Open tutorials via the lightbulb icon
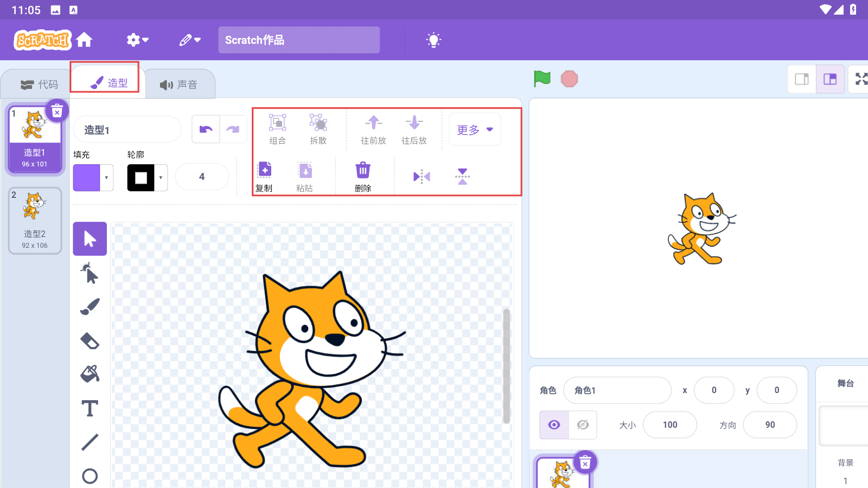 [x=433, y=40]
